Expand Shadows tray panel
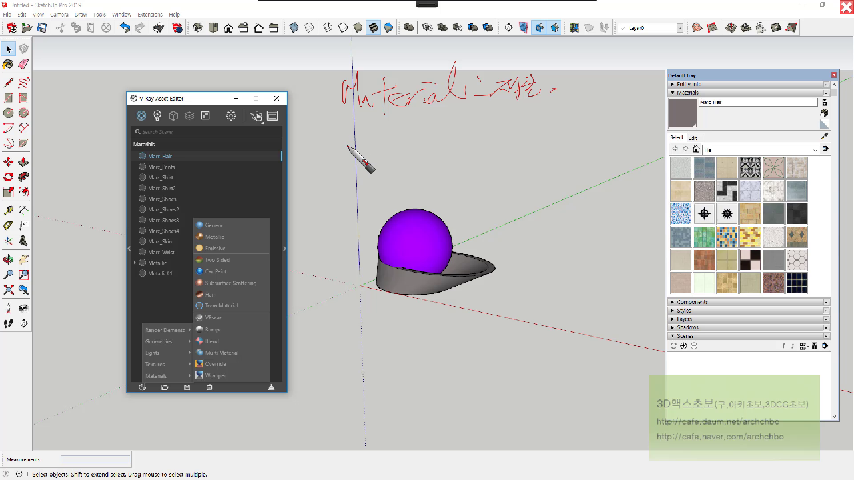The image size is (854, 480). pyautogui.click(x=748, y=327)
